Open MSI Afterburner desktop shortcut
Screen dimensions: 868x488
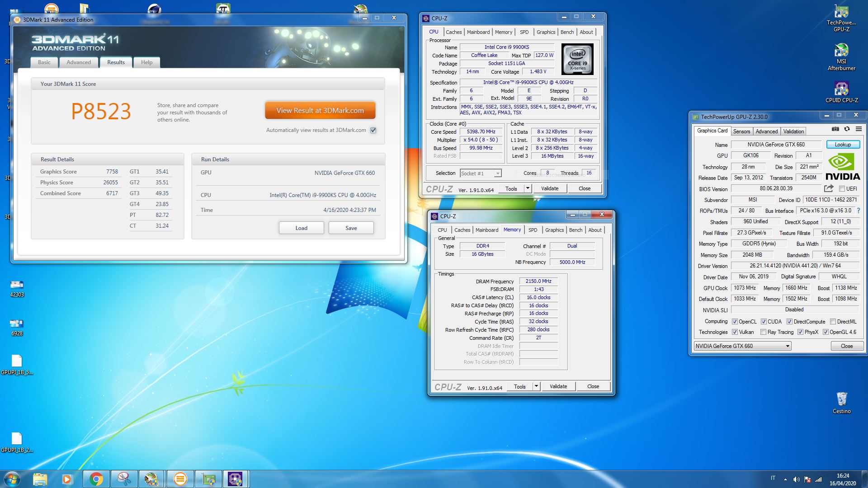(x=841, y=57)
